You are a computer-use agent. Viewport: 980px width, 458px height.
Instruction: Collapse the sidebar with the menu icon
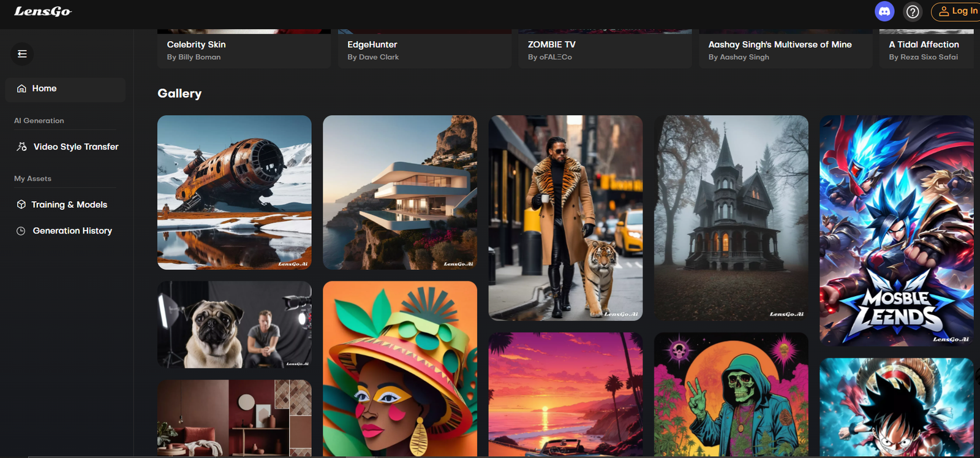(22, 54)
